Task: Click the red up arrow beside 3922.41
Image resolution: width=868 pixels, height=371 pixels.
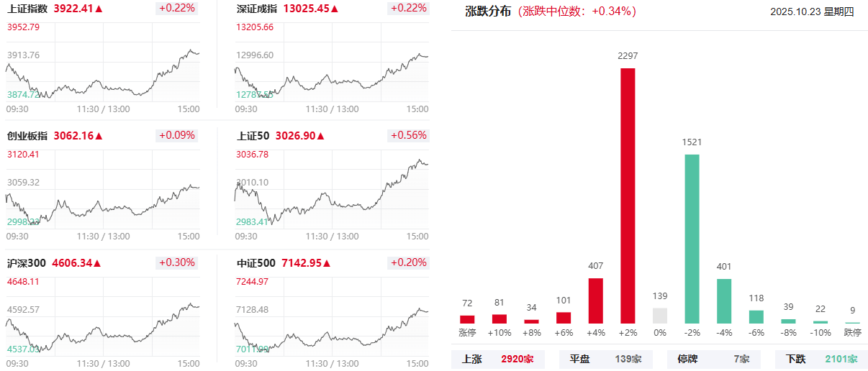Action: pyautogui.click(x=99, y=9)
